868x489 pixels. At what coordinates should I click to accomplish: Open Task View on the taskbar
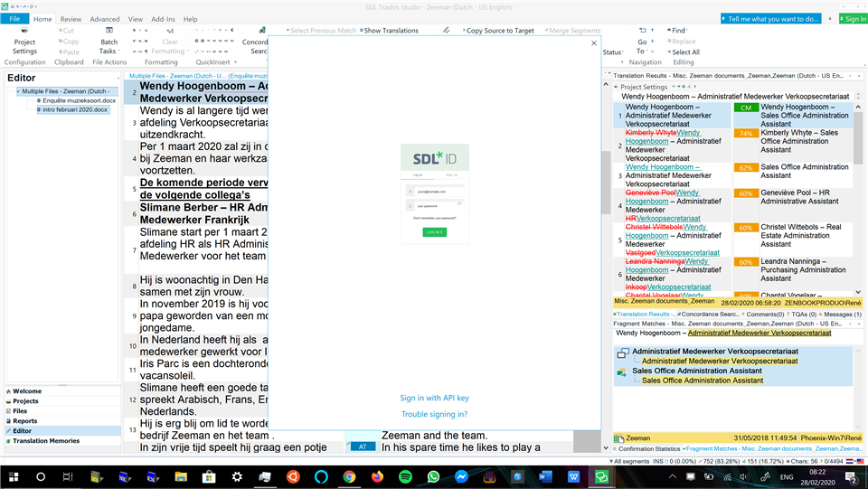pyautogui.click(x=68, y=477)
